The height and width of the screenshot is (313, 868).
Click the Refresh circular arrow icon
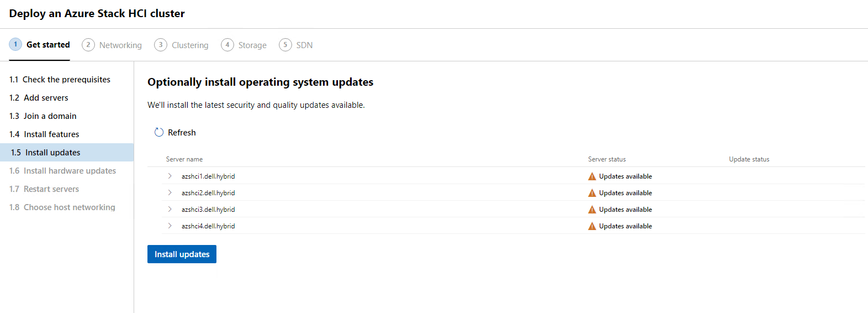click(159, 133)
